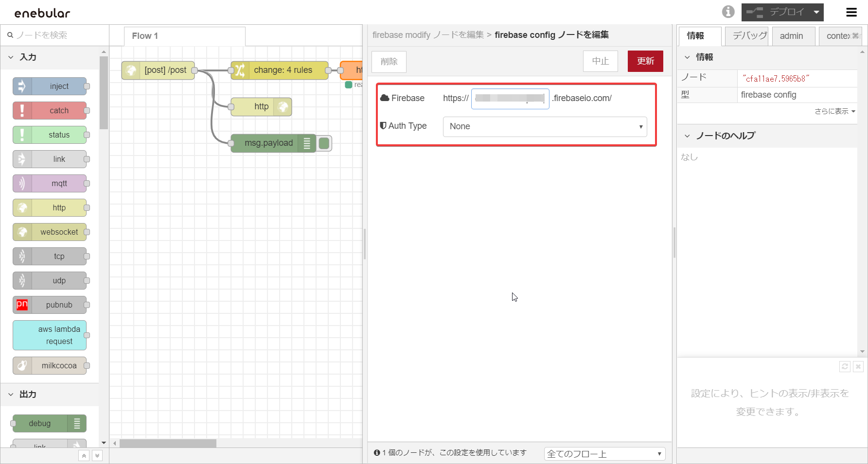Viewport: 868px width, 464px height.
Task: Select the aws lambda request node
Action: tap(50, 335)
